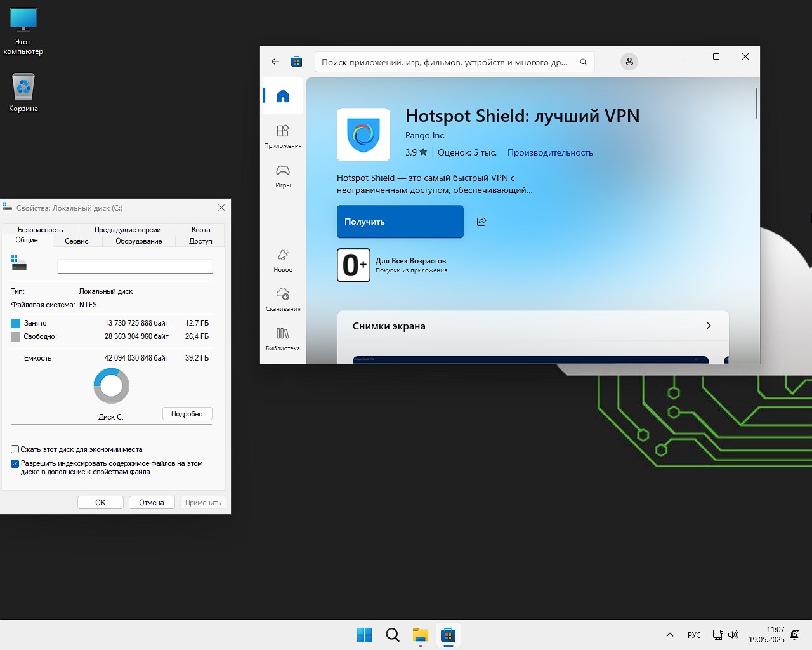Screen dimensions: 812x650
Task: Go back using the Store back arrow
Action: point(275,62)
